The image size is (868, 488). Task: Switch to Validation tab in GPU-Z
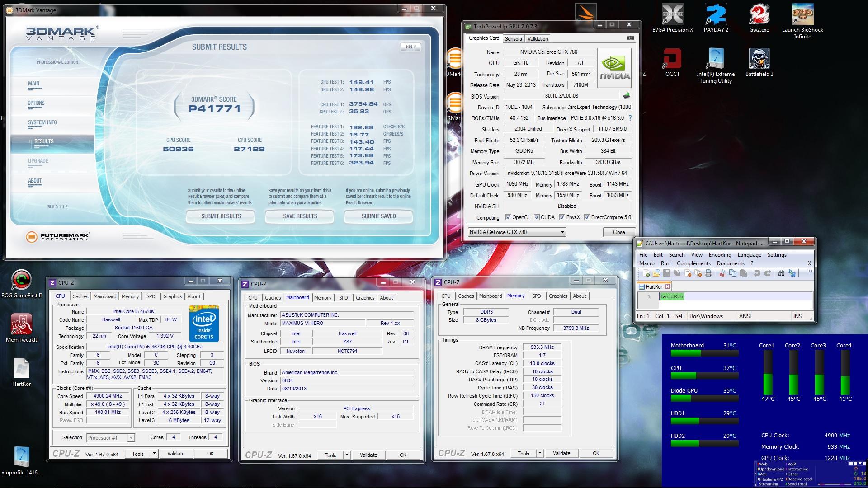click(538, 39)
